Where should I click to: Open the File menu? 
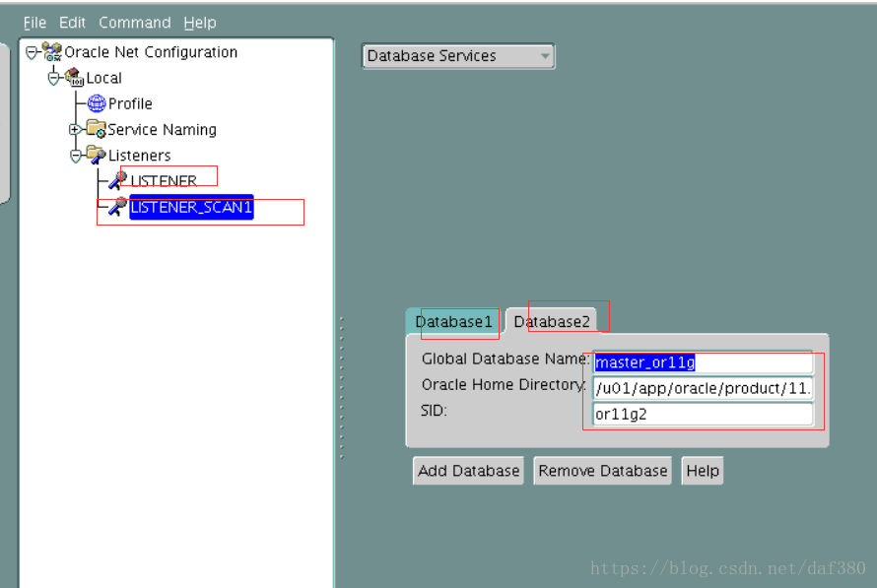tap(34, 23)
